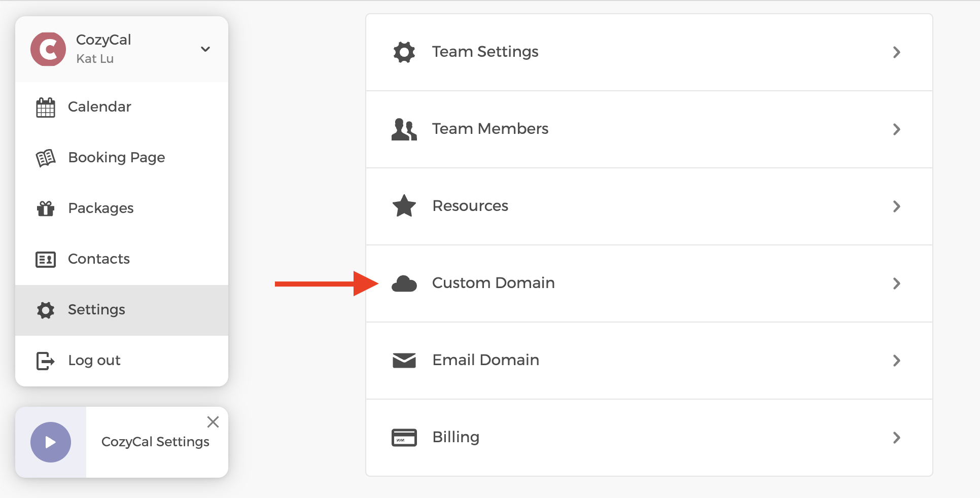Click the Contacts card icon
Viewport: 980px width, 498px height.
coord(46,259)
